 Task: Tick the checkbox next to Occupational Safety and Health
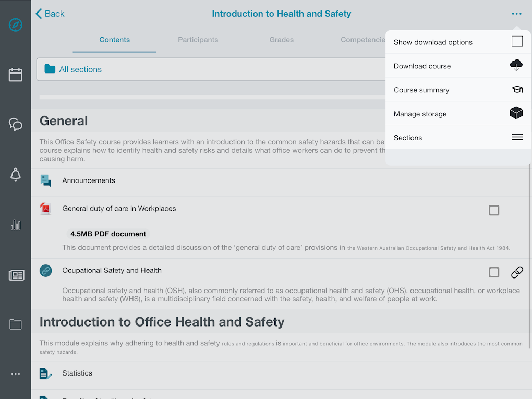coord(493,272)
